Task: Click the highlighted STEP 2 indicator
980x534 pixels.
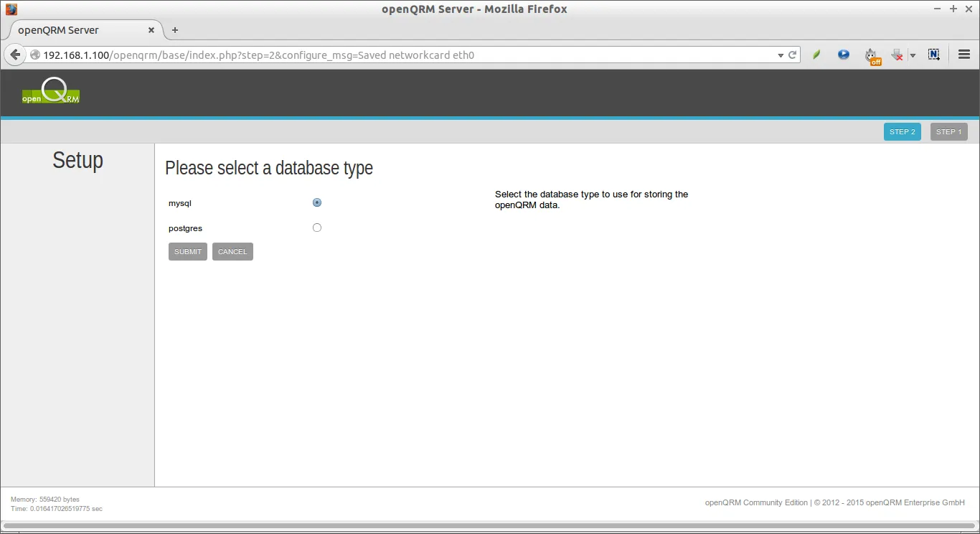Action: click(x=902, y=131)
